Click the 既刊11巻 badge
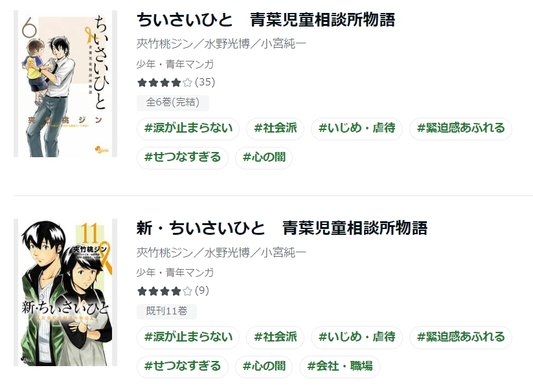This screenshot has height=392, width=533. [166, 311]
